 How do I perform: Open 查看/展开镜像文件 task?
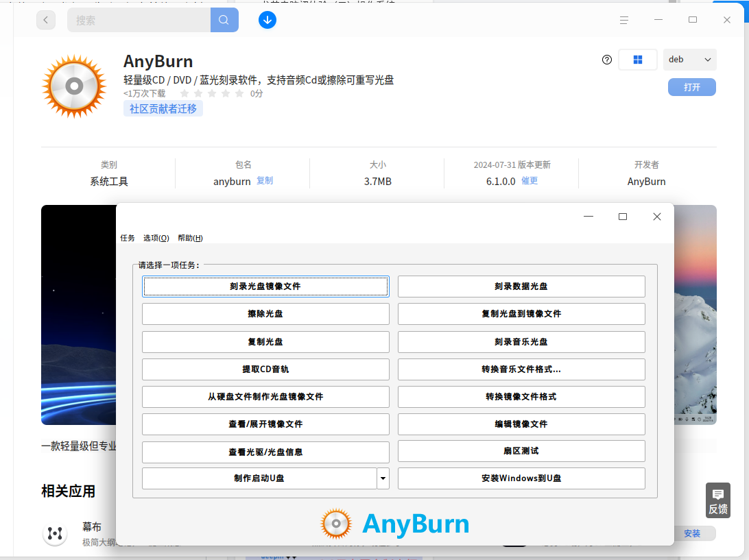(x=265, y=424)
